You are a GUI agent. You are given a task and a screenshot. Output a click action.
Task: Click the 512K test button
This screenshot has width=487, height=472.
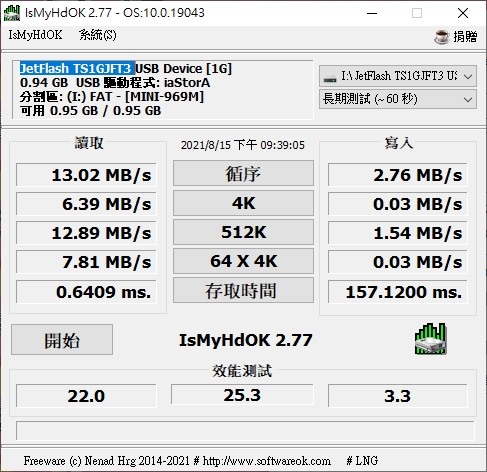(243, 232)
